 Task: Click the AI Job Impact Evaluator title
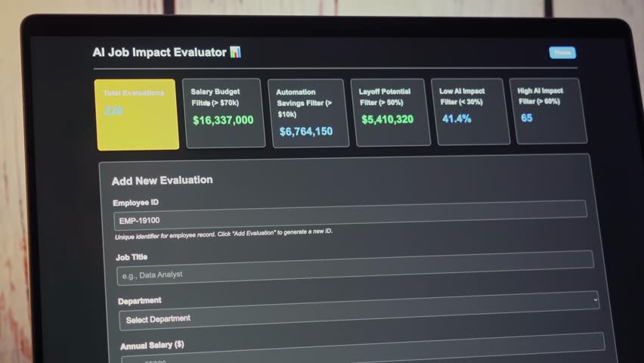tap(159, 52)
